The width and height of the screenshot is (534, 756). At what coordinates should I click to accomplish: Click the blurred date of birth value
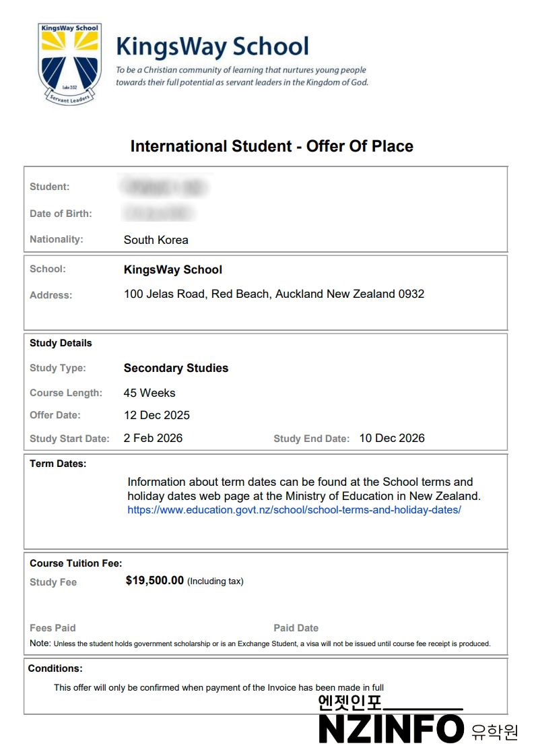[x=160, y=214]
